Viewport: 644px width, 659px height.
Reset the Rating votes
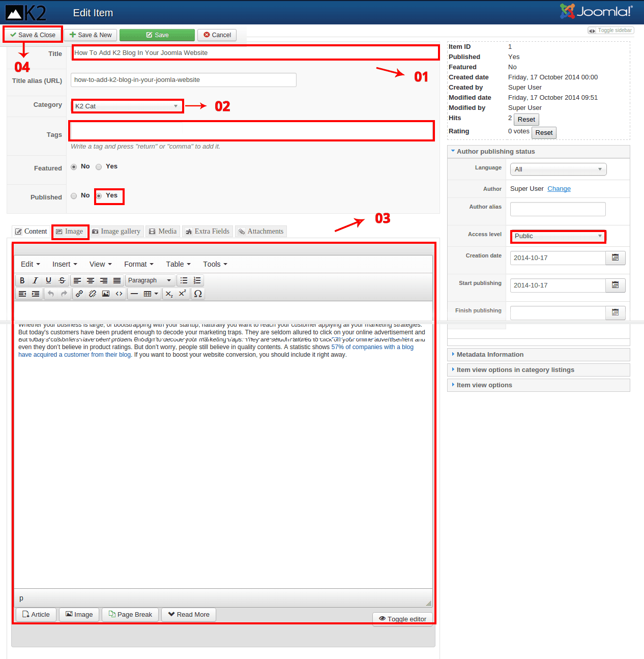click(544, 133)
